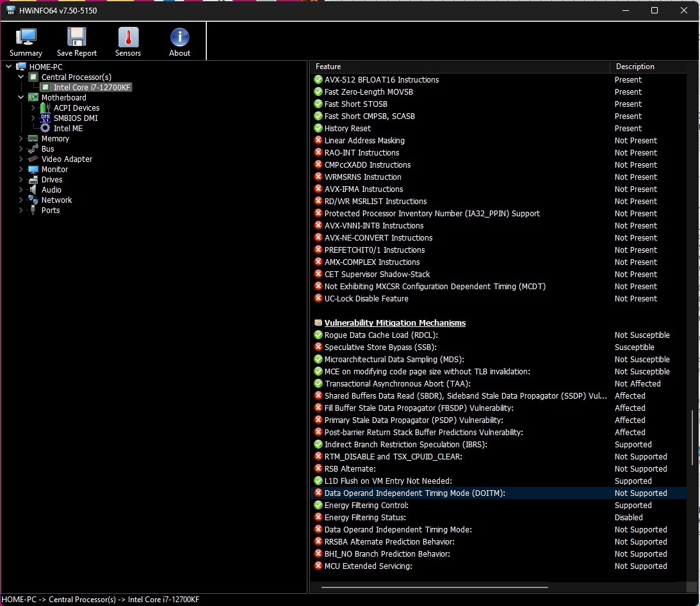Click the HOME-PC computer icon
The height and width of the screenshot is (606, 700).
pos(21,67)
